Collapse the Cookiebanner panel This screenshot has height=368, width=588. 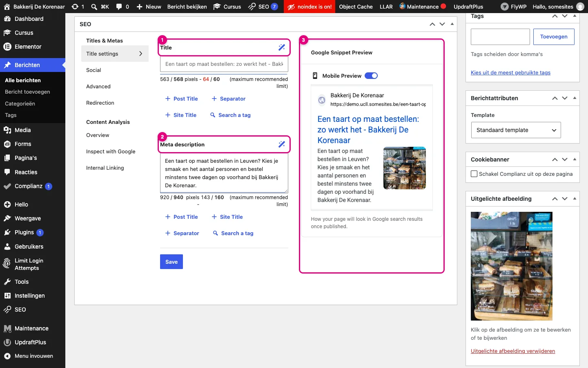coord(575,159)
